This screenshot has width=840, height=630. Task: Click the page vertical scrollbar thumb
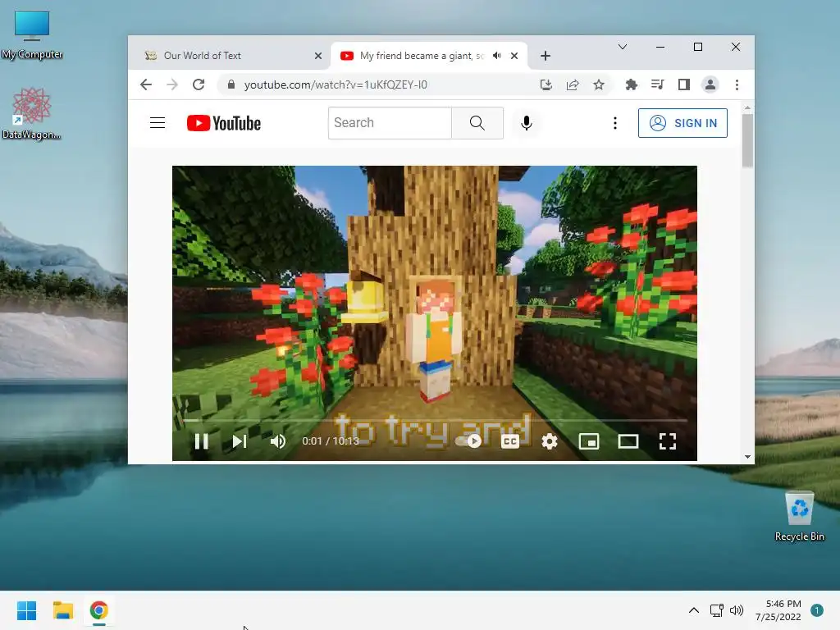747,140
